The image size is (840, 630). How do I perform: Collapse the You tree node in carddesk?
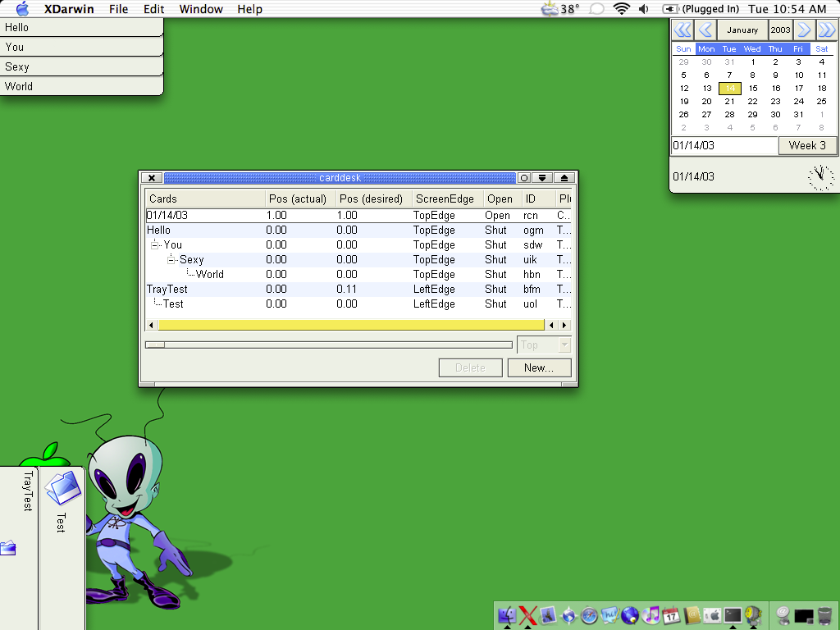point(155,244)
